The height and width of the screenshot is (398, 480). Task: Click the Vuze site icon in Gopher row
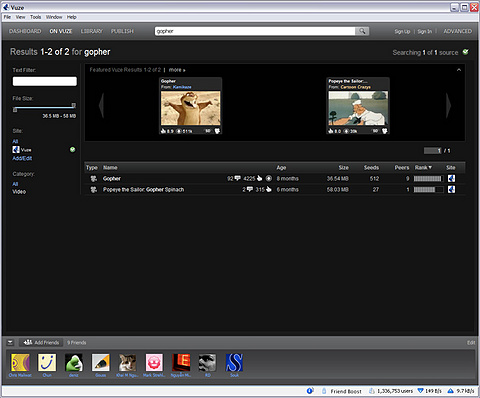[451, 179]
